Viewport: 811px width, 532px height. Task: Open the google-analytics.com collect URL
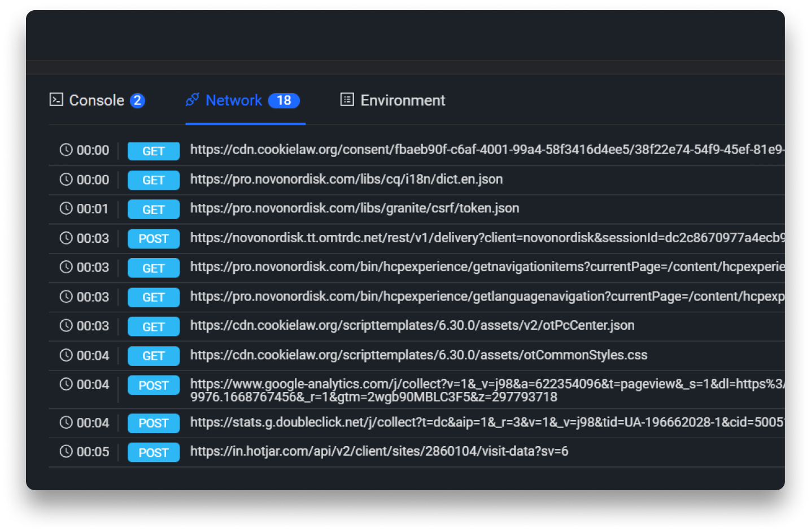487,390
